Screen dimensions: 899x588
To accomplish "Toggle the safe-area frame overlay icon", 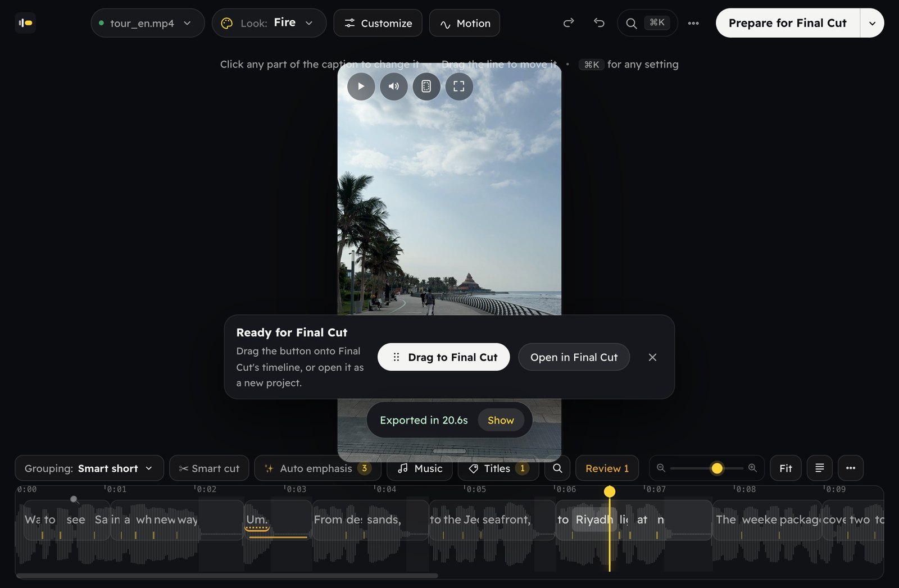I will 426,86.
